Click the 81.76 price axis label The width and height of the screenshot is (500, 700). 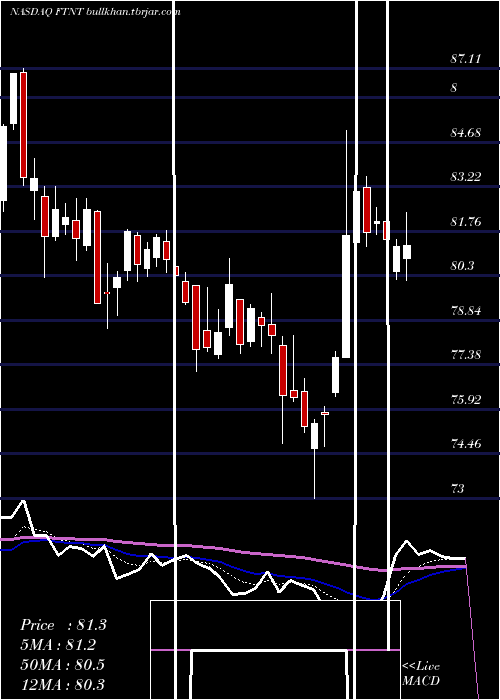click(x=466, y=221)
